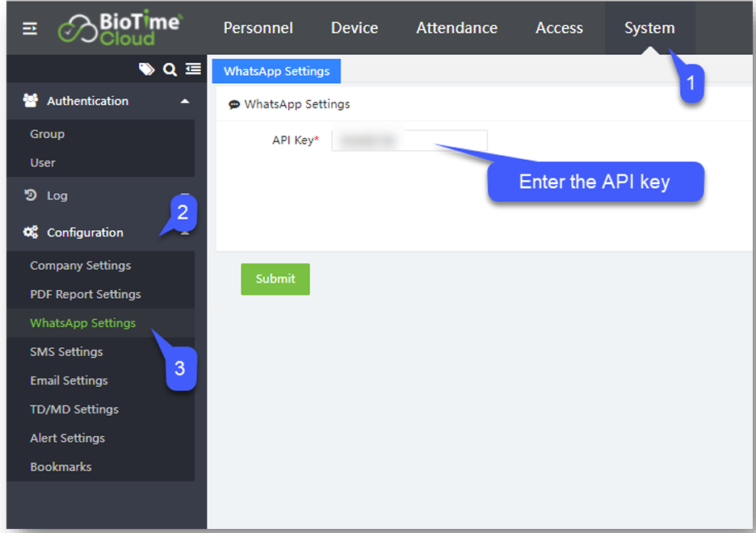
Task: Collapse the Authentication section arrow
Action: pyautogui.click(x=185, y=101)
